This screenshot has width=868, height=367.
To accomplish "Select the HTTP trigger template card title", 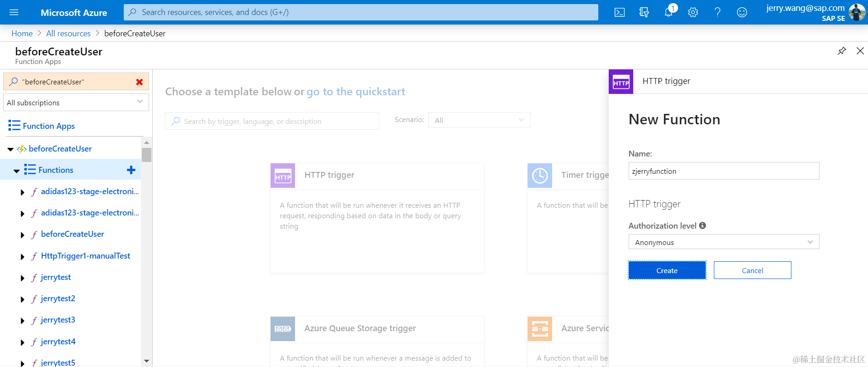I will [x=330, y=175].
